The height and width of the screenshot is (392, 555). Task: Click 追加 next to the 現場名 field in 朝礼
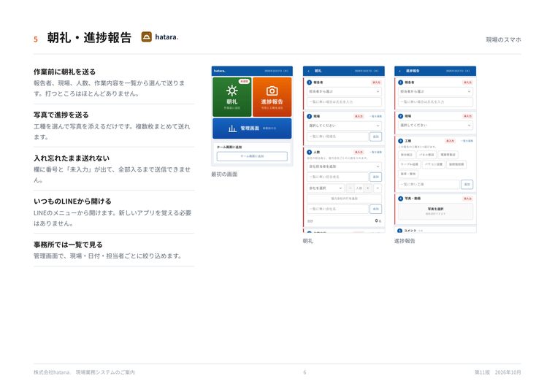click(x=376, y=137)
